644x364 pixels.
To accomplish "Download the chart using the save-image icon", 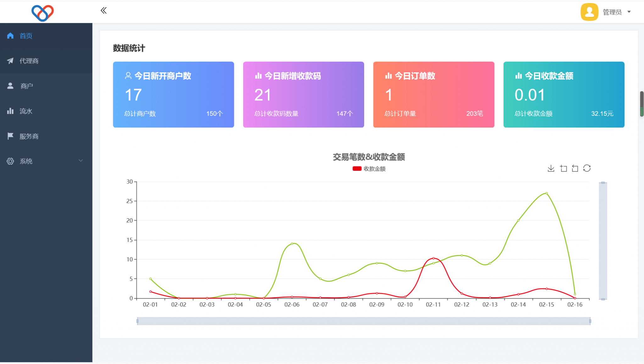I will coord(551,168).
